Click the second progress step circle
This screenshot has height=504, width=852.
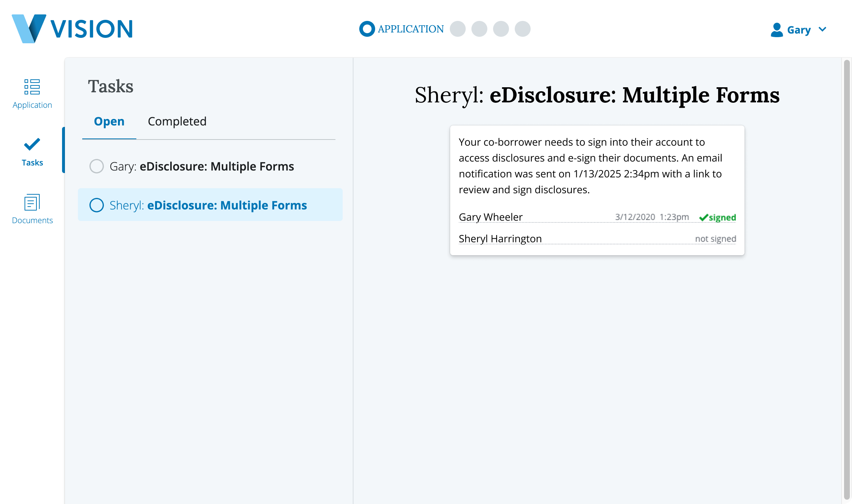(x=458, y=29)
